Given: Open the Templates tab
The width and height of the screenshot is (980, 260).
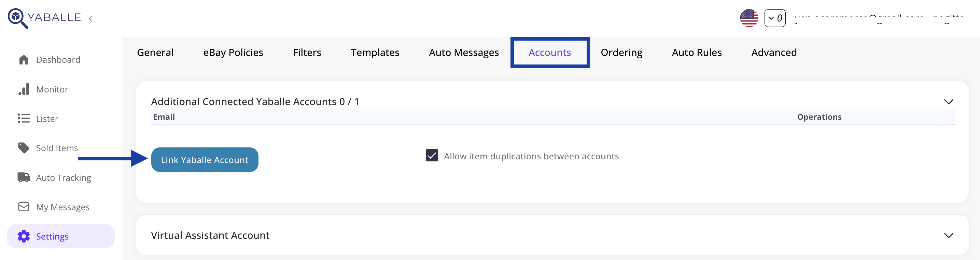Looking at the screenshot, I should (x=375, y=53).
